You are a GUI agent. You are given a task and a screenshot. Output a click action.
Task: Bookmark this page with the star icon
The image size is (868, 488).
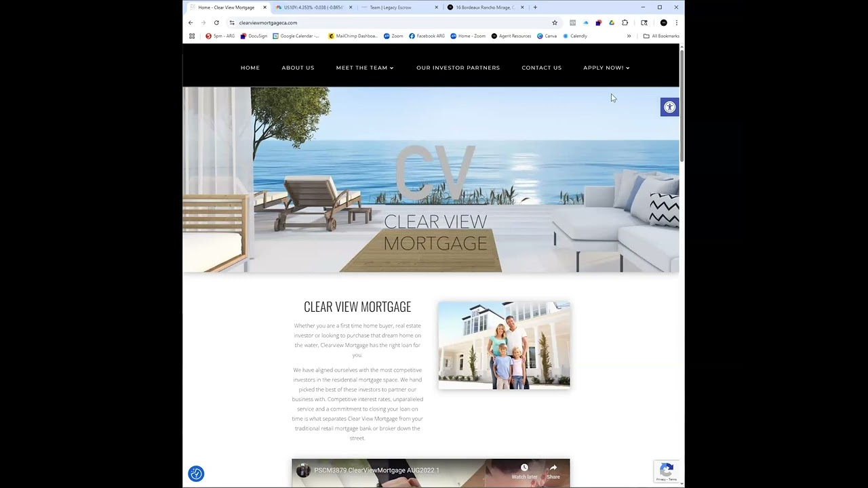[555, 22]
